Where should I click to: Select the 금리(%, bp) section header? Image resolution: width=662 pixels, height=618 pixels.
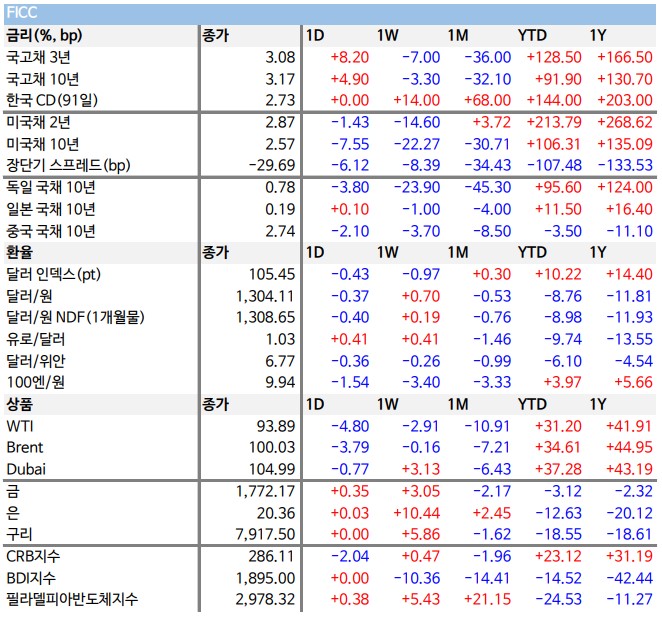click(x=44, y=35)
